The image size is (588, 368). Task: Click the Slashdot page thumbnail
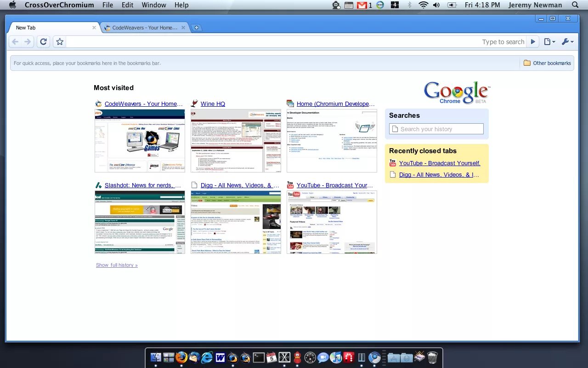(x=140, y=222)
